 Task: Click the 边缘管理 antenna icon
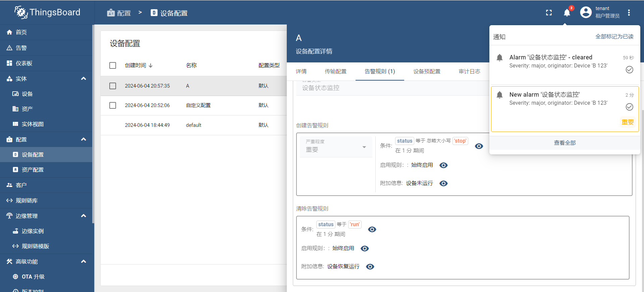tap(9, 216)
